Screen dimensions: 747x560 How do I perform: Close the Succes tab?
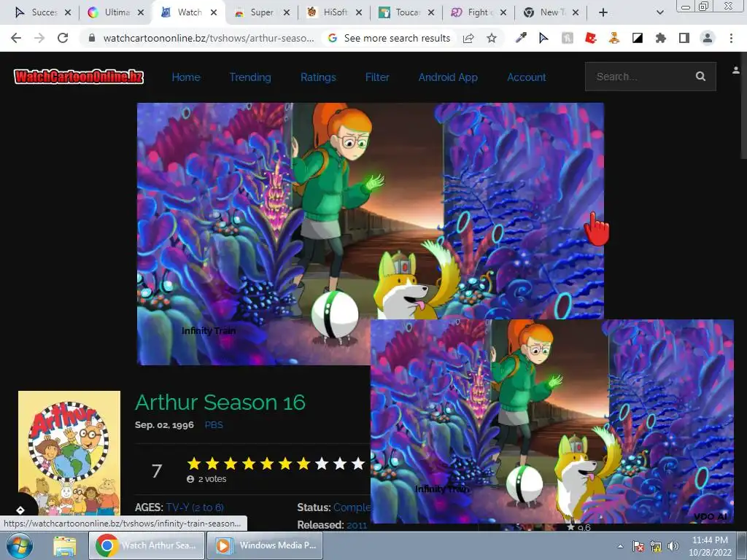click(x=68, y=12)
